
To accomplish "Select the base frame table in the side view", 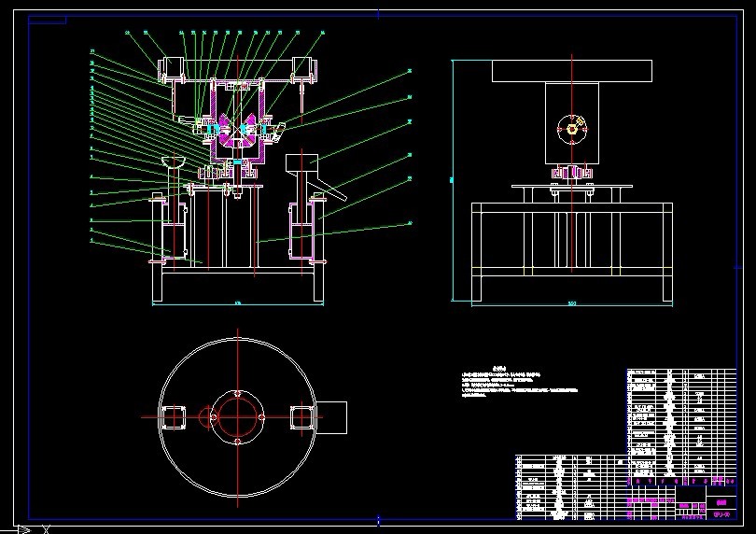I will [x=572, y=251].
